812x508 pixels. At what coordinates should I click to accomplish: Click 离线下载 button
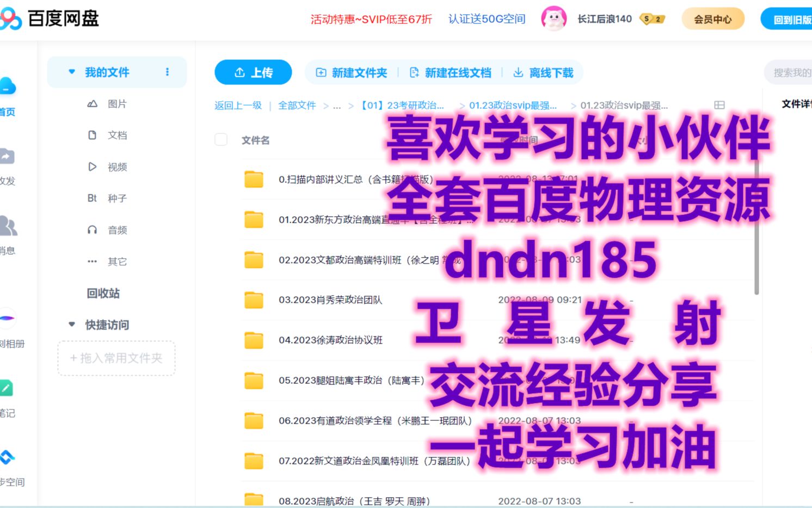543,72
